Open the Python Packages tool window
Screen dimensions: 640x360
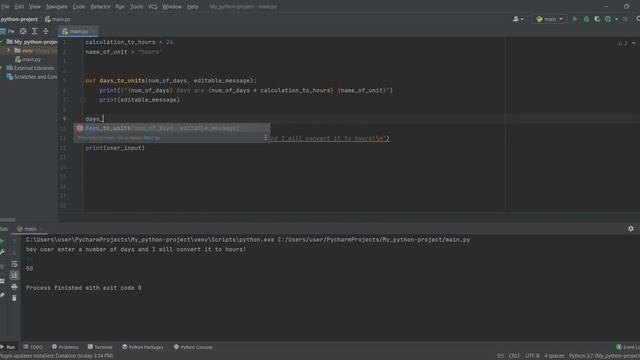(x=142, y=347)
